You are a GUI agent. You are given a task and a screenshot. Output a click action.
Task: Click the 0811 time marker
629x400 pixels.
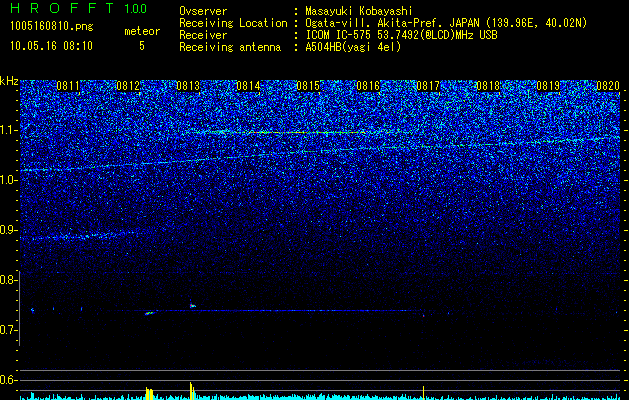pos(68,85)
